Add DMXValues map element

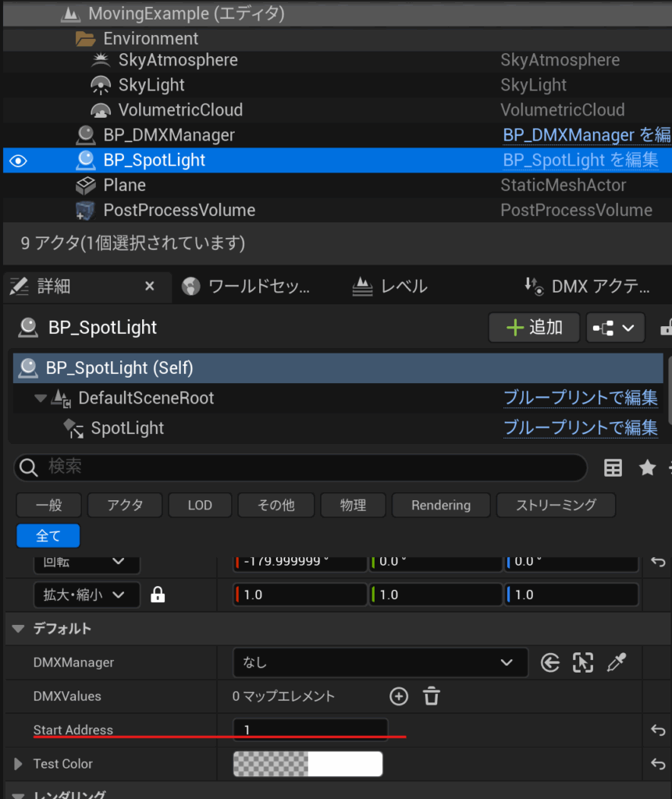click(x=399, y=696)
